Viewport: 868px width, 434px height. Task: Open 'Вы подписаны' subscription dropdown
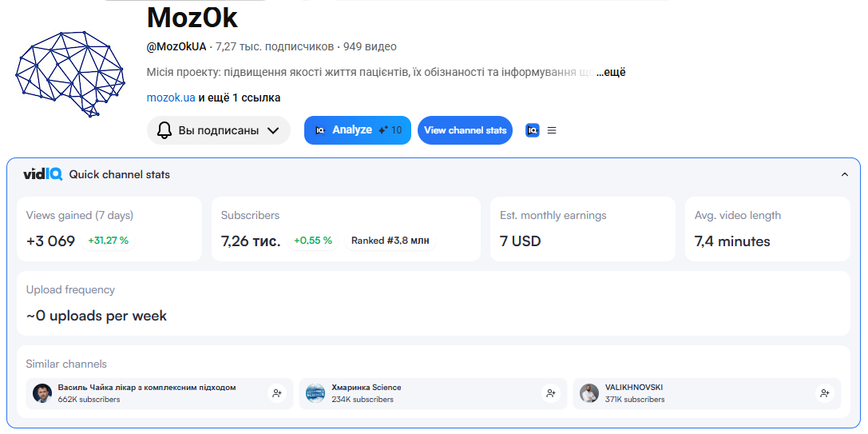[x=219, y=130]
